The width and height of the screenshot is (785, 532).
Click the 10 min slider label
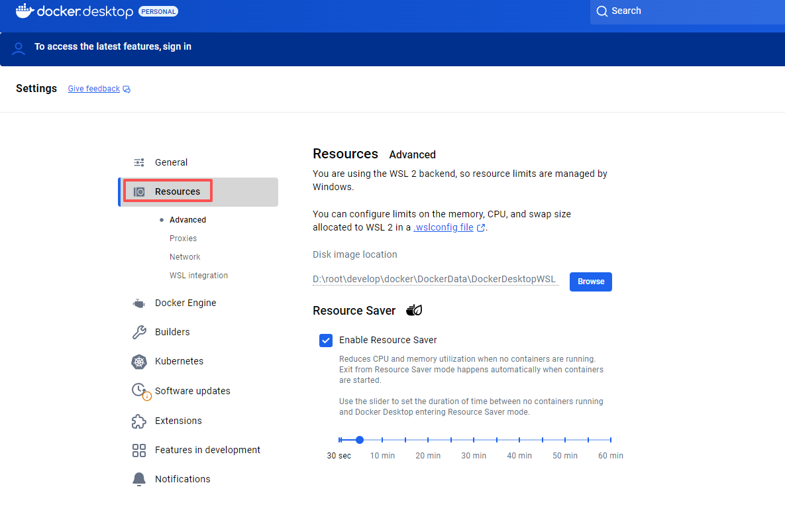pyautogui.click(x=382, y=456)
